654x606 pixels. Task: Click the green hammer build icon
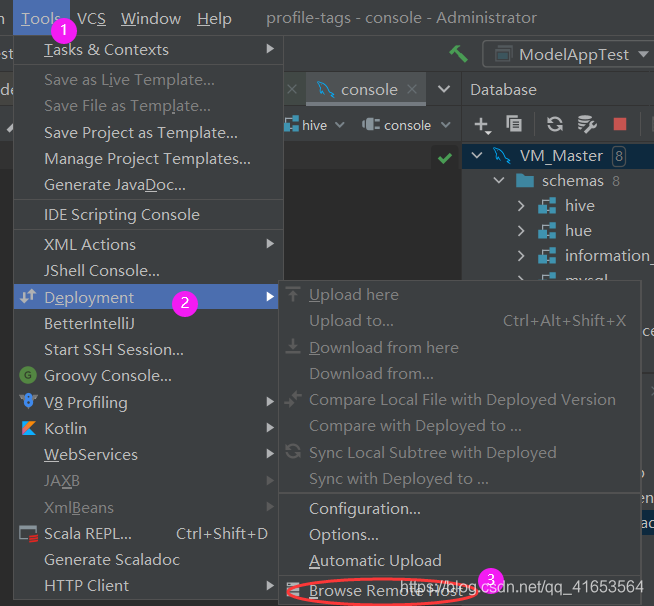pos(458,53)
